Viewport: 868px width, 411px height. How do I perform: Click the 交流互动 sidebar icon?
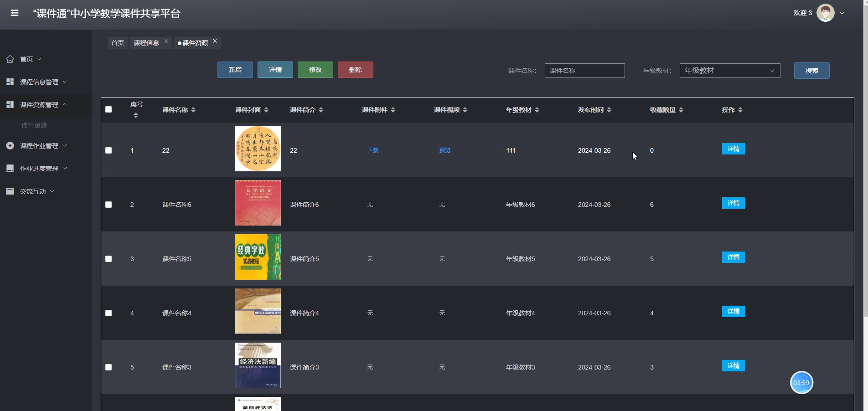(10, 191)
